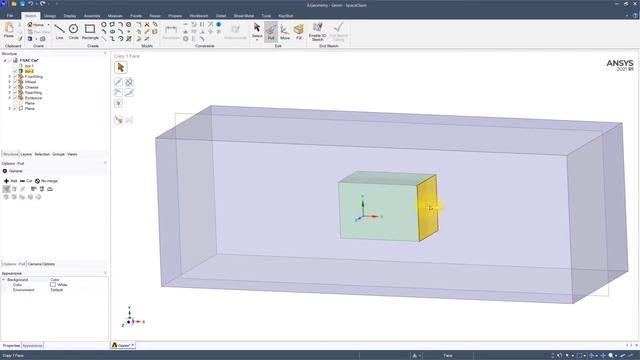The image size is (640, 360).
Task: Open the Views panel tab
Action: click(72, 154)
